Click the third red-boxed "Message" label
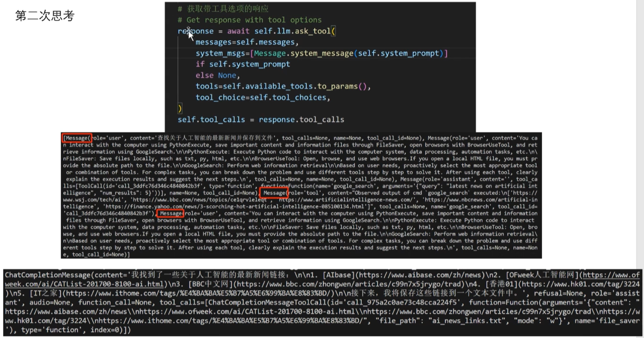 tap(171, 213)
